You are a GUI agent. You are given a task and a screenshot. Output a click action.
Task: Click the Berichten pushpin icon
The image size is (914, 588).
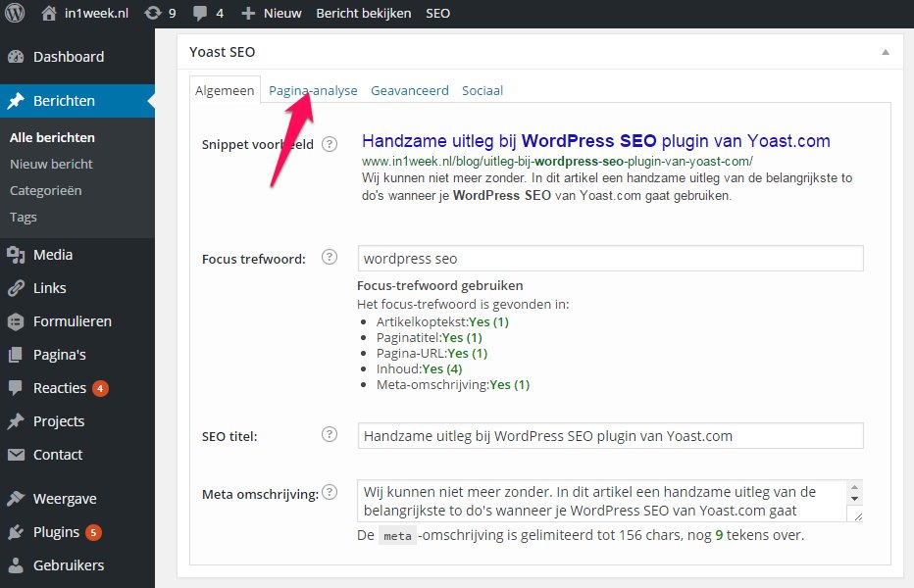coord(16,101)
